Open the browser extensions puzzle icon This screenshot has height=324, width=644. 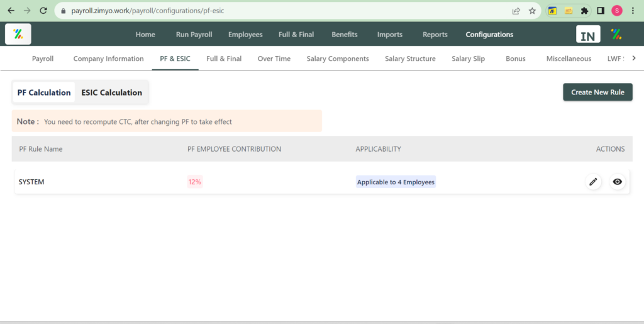584,11
